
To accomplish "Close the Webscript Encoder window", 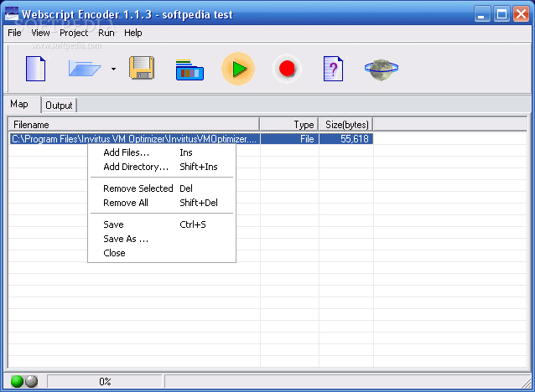I will click(x=521, y=14).
